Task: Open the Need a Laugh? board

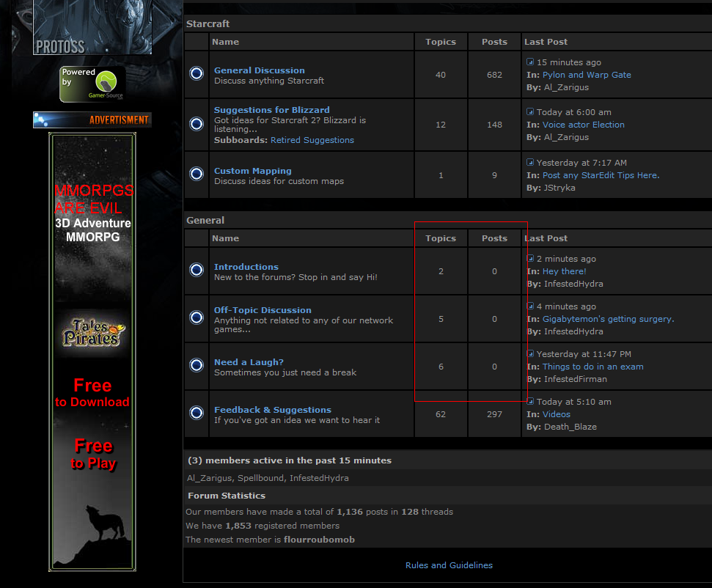Action: click(249, 362)
